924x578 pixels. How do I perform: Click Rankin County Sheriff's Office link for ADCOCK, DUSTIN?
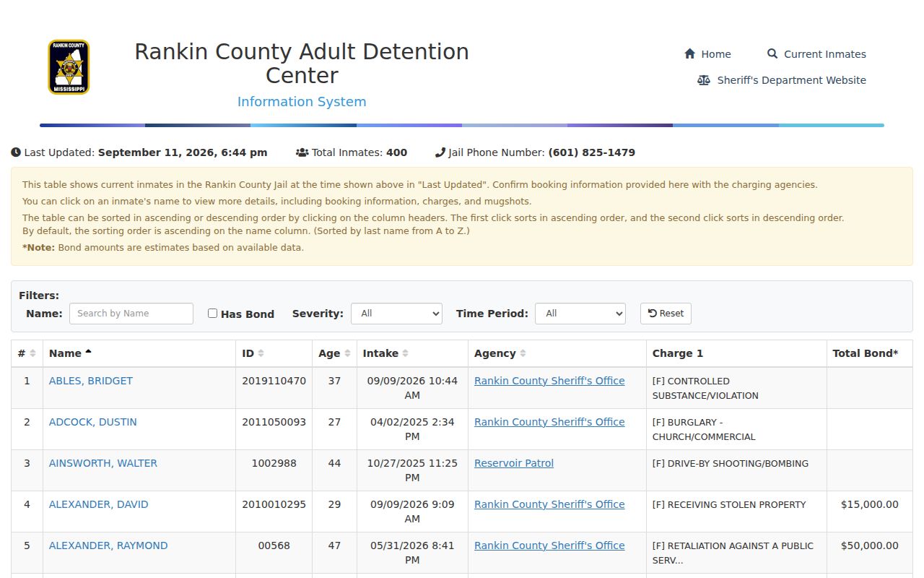(549, 422)
